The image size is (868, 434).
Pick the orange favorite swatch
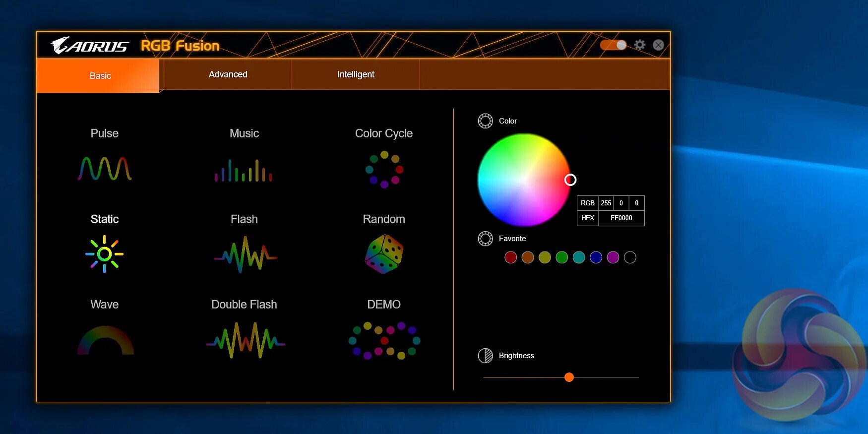(x=528, y=257)
